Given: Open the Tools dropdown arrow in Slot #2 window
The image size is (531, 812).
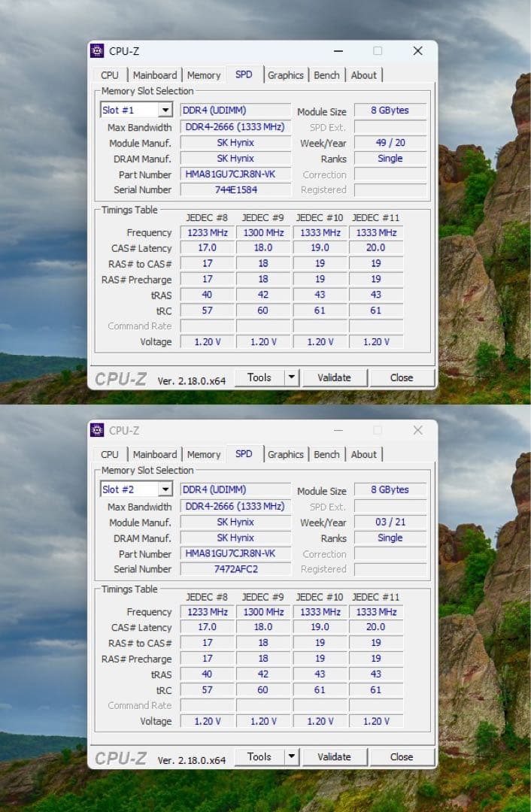Looking at the screenshot, I should (x=292, y=756).
